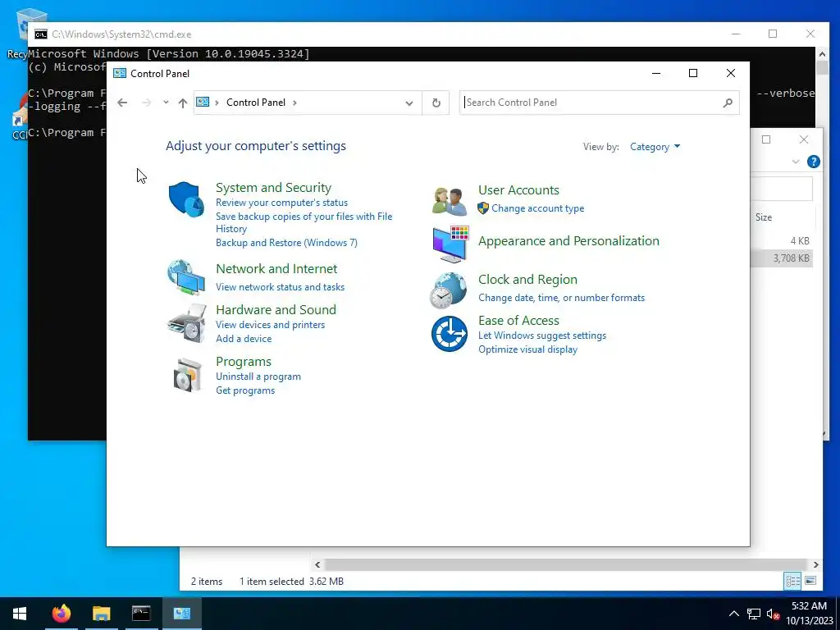The width and height of the screenshot is (840, 630).
Task: Click the network tray icon
Action: click(754, 614)
